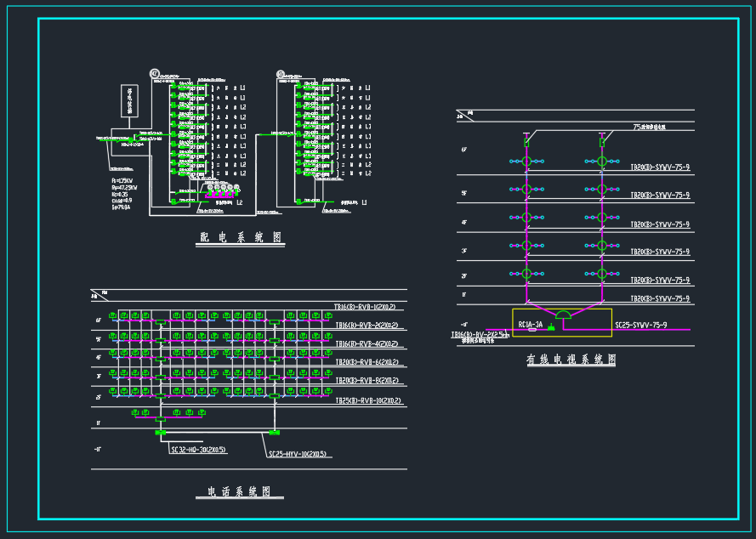Viewport: 756px width, 539px height.
Task: Select the 电话系统图 title text
Action: [x=240, y=491]
